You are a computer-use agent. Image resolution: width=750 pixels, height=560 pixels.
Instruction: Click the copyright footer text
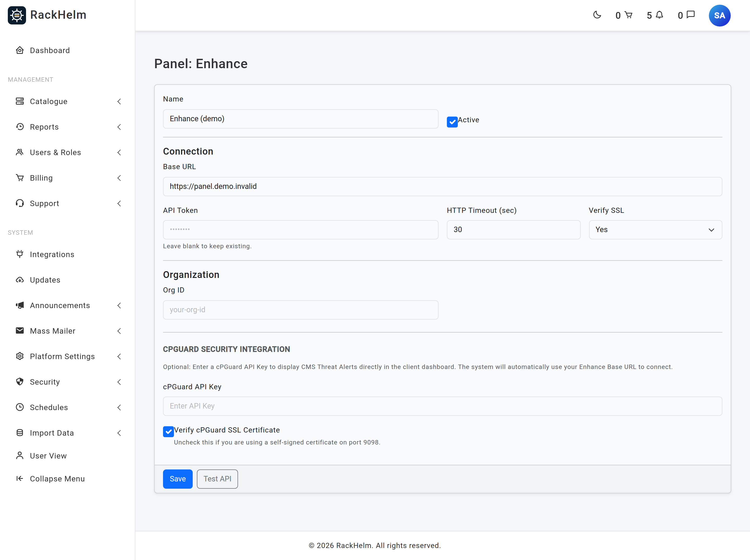point(375,545)
